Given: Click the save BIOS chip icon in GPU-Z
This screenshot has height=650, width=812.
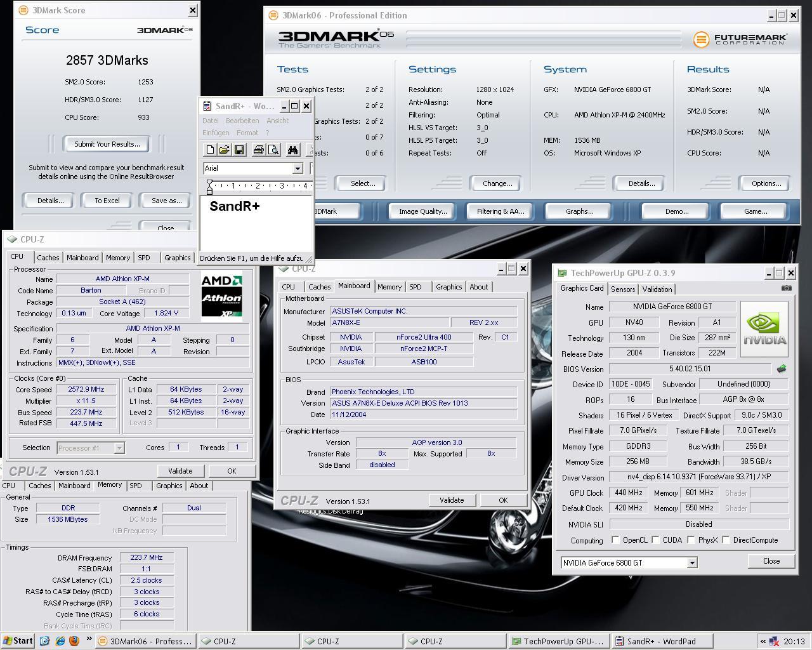Looking at the screenshot, I should (x=782, y=368).
